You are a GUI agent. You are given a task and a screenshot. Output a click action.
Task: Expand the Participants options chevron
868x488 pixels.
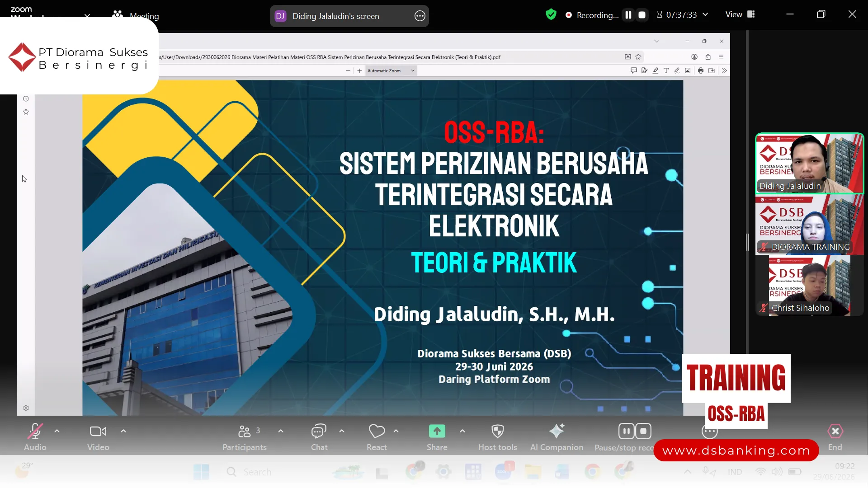[281, 431]
